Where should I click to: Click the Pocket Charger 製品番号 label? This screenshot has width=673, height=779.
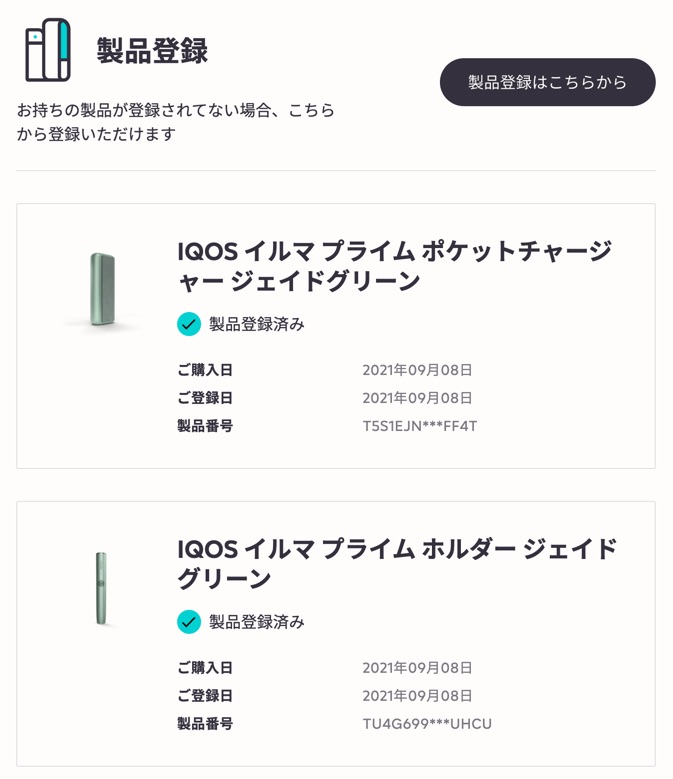[205, 426]
